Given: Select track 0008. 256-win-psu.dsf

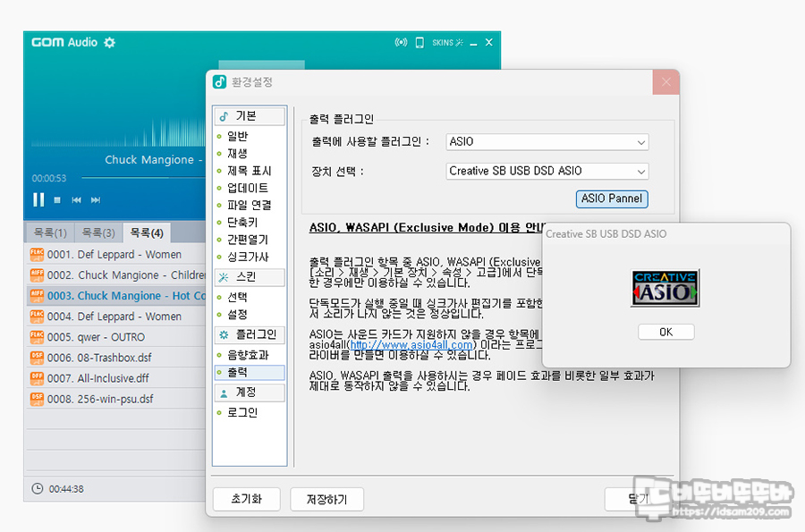Looking at the screenshot, I should pyautogui.click(x=116, y=399).
